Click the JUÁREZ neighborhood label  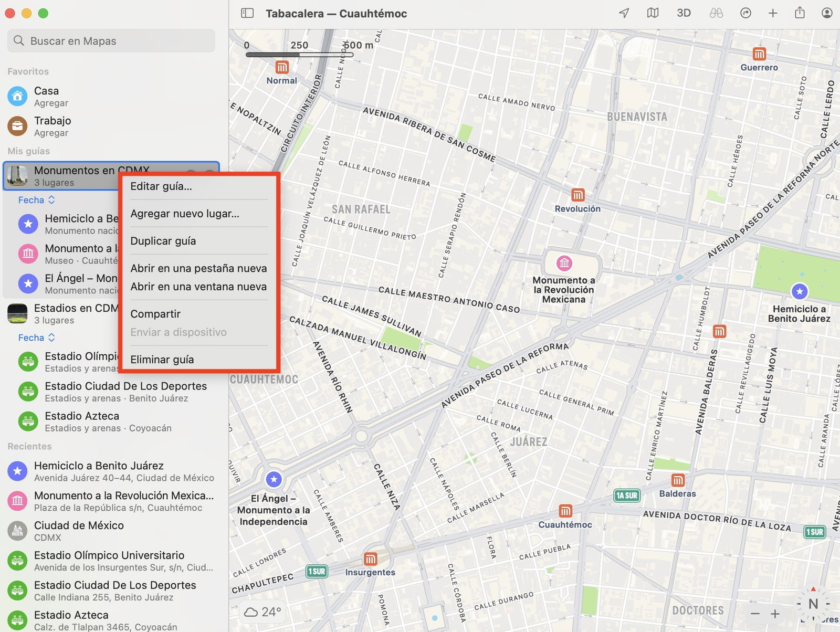click(x=529, y=442)
